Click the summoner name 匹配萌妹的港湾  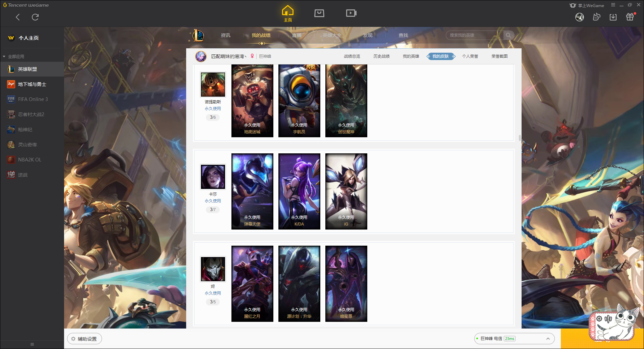pos(229,56)
